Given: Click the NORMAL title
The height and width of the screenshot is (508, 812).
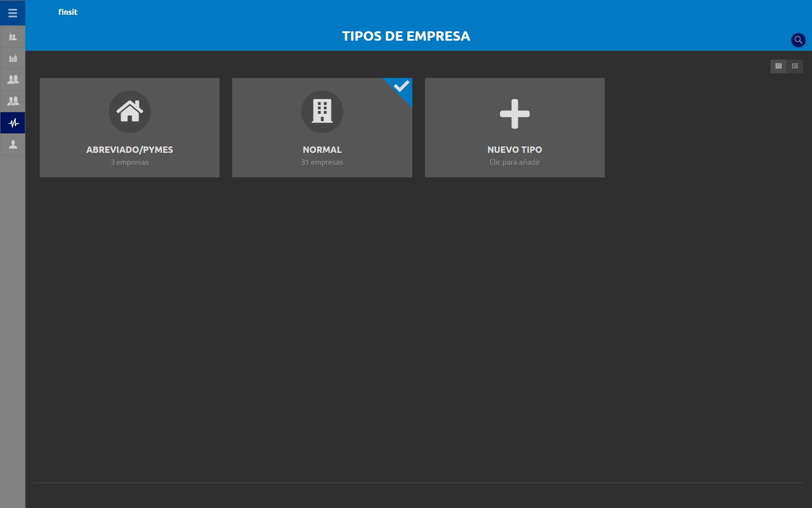Looking at the screenshot, I should pyautogui.click(x=322, y=150).
